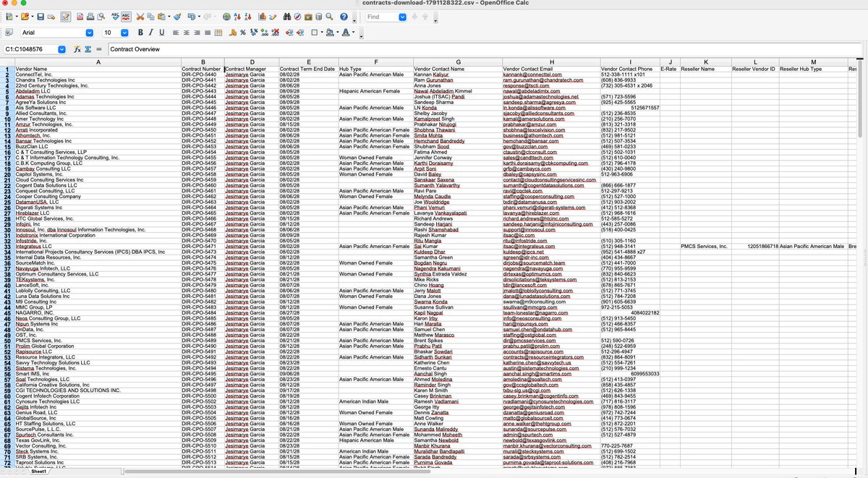This screenshot has height=478, width=868.
Task: Open the Data Sources icon
Action: coord(320,17)
